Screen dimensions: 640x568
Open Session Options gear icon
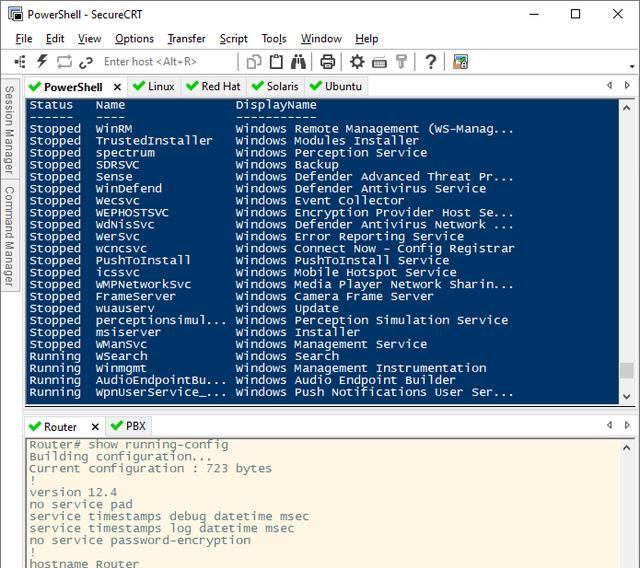(357, 62)
